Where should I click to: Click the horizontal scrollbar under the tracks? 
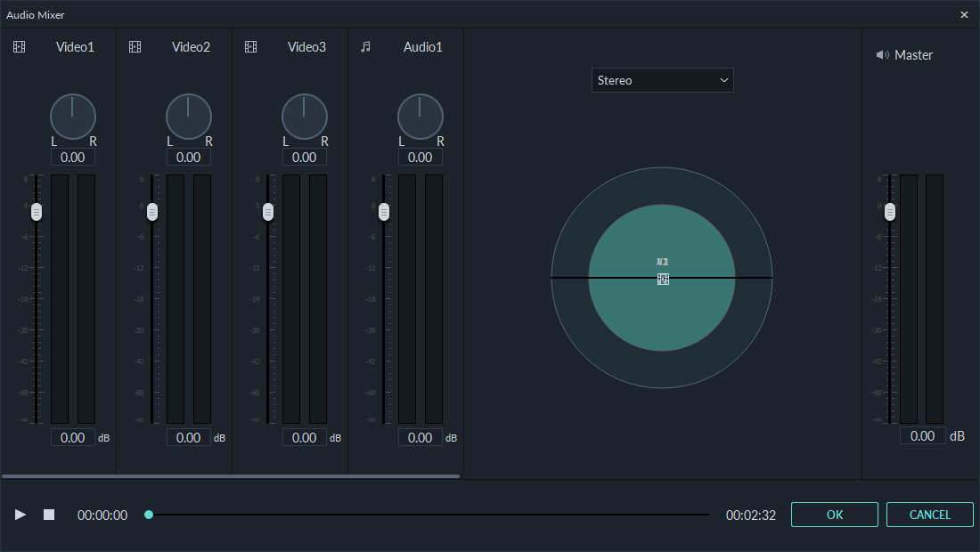click(231, 475)
